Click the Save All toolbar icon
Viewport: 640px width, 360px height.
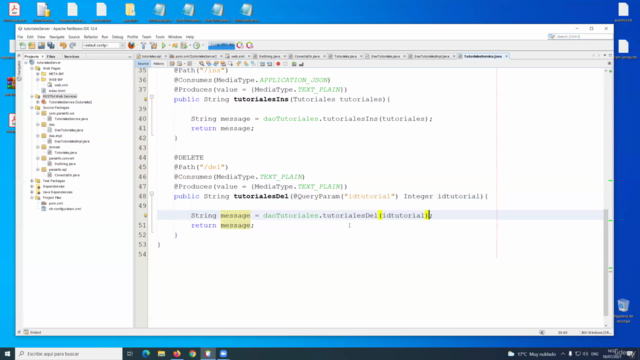click(x=51, y=45)
